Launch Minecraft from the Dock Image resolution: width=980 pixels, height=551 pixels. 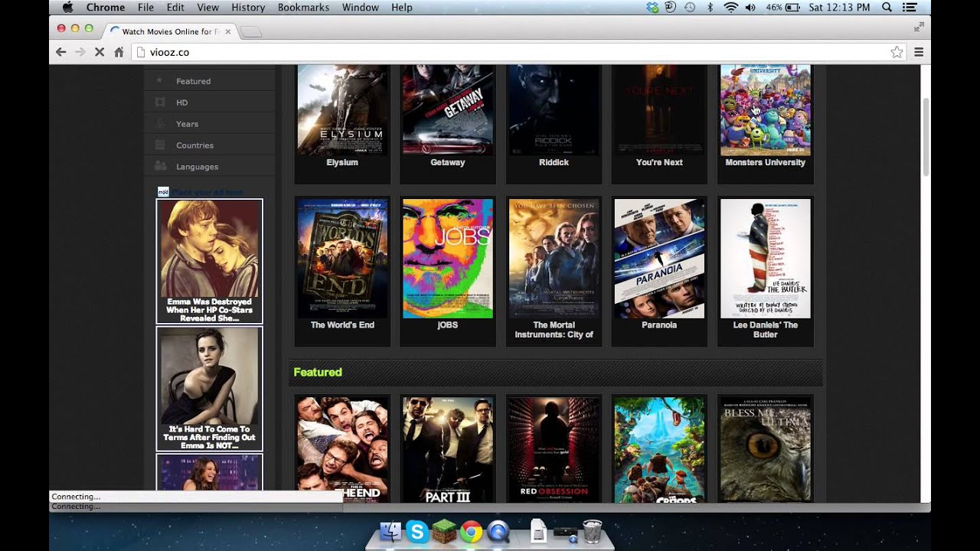pyautogui.click(x=444, y=531)
